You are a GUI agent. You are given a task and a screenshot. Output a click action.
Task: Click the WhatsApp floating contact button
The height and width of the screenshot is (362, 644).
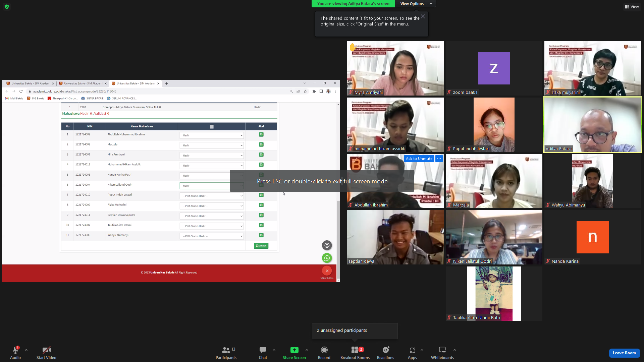(x=327, y=258)
